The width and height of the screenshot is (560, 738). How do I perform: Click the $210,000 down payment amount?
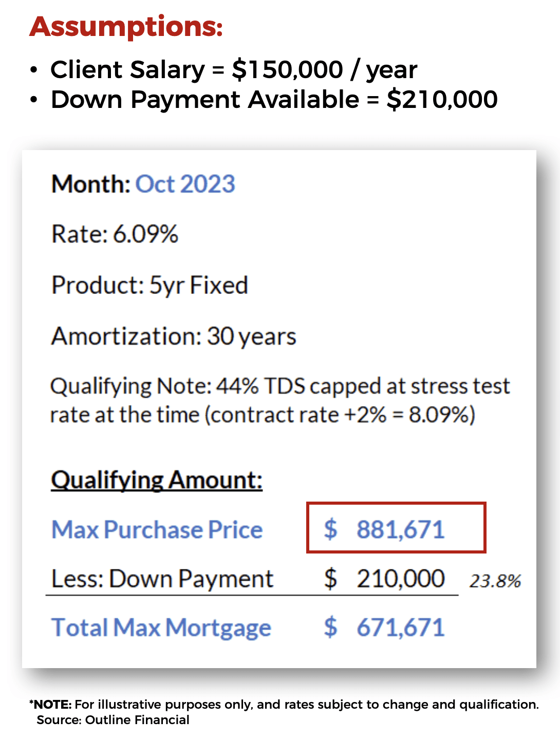(400, 579)
